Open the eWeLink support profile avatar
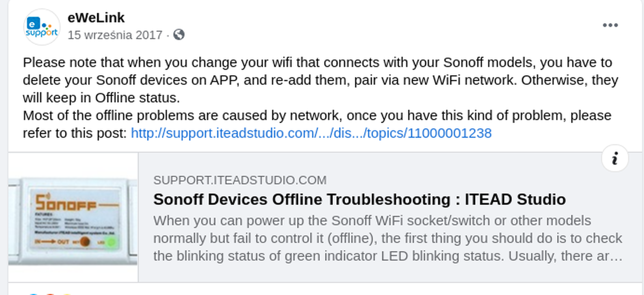644x295 pixels. click(42, 27)
